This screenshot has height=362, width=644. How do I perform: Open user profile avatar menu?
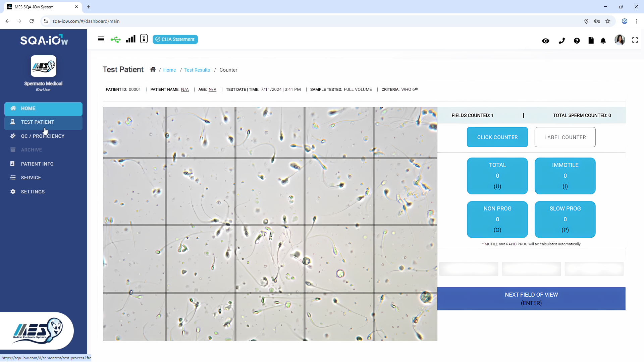click(x=620, y=40)
